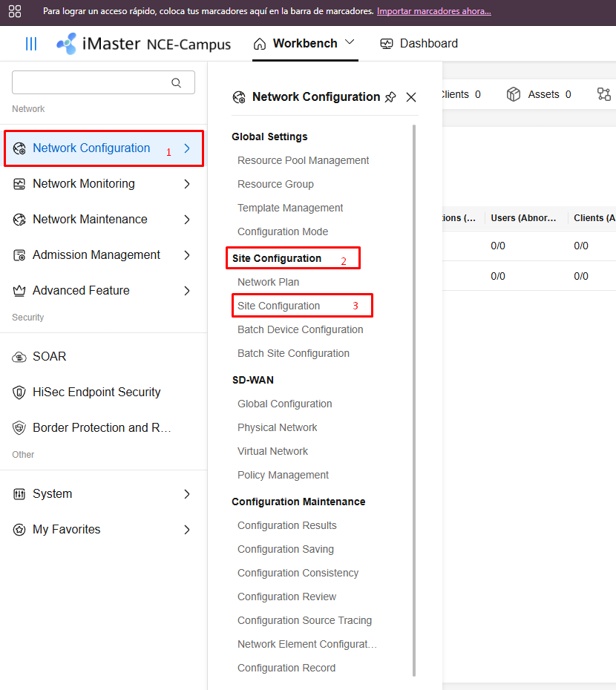Open Network Plan
This screenshot has width=616, height=690.
[268, 282]
